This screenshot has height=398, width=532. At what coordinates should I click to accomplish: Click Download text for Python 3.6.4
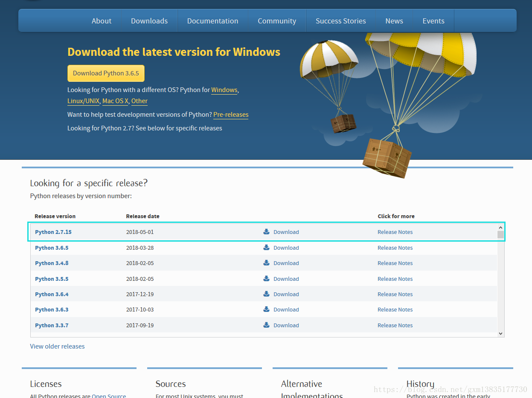(x=286, y=294)
